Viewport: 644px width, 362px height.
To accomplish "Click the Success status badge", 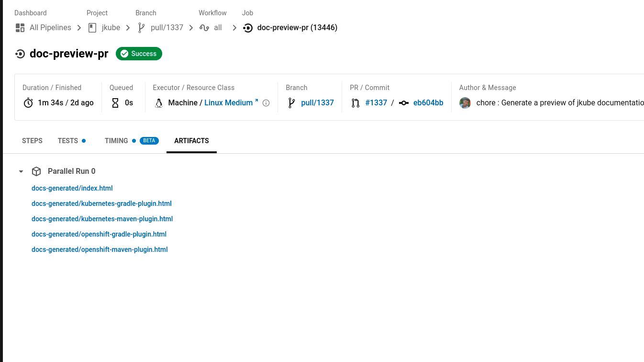I will tap(139, 54).
